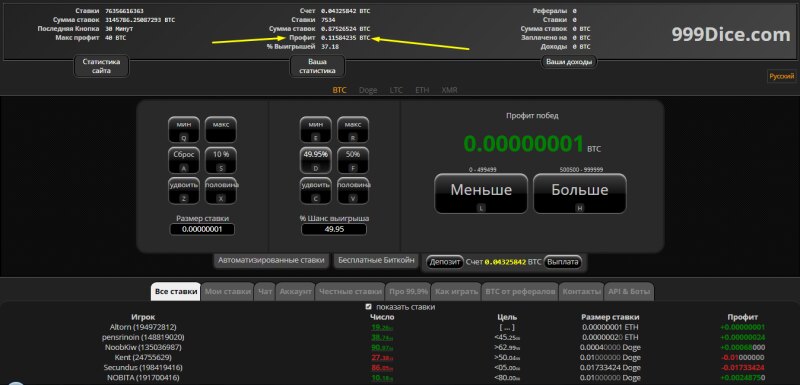Click player pensrinoin (148819020)
This screenshot has height=385, width=800.
[143, 337]
